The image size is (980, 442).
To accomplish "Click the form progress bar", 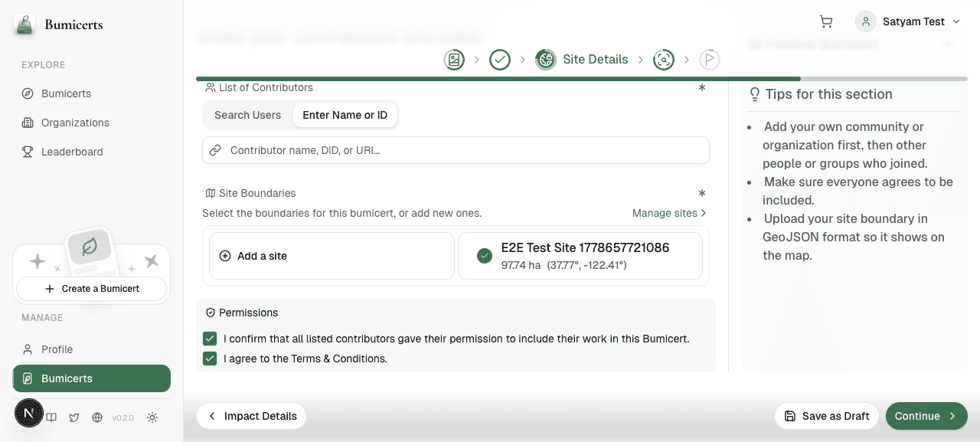I will pos(582,79).
